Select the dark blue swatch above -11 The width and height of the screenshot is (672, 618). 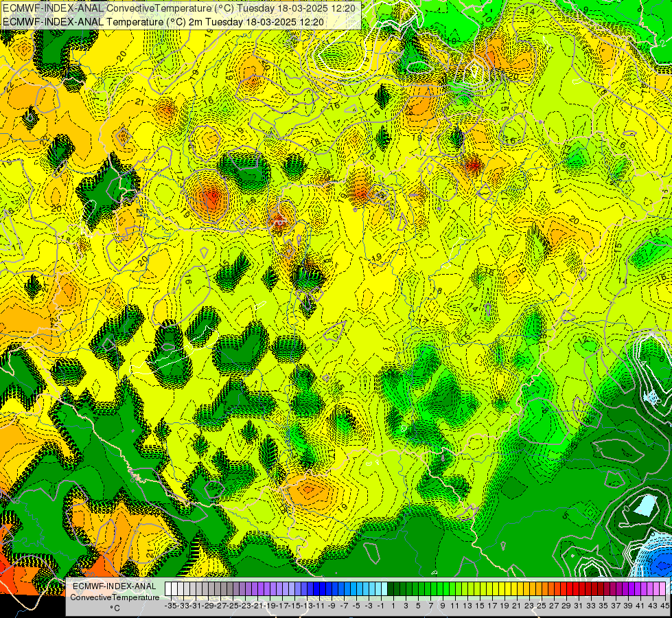(316, 589)
